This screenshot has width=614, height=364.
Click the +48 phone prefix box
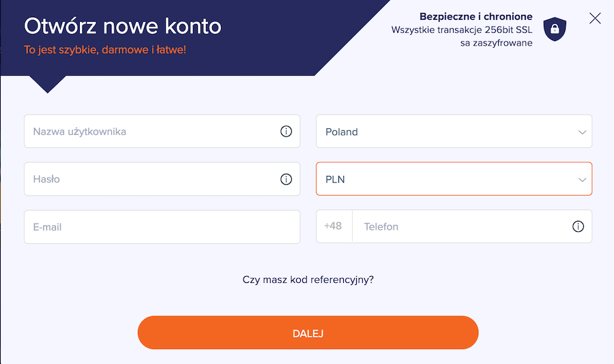tap(334, 226)
